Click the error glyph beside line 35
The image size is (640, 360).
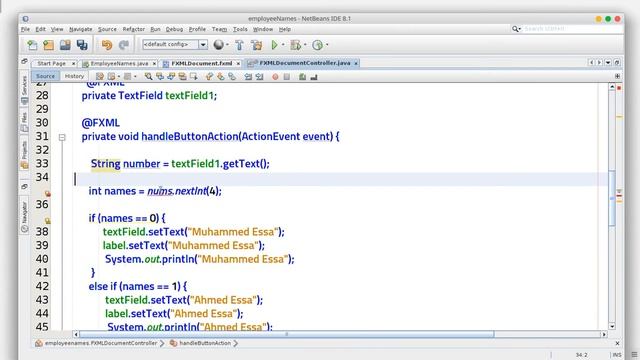[48, 193]
